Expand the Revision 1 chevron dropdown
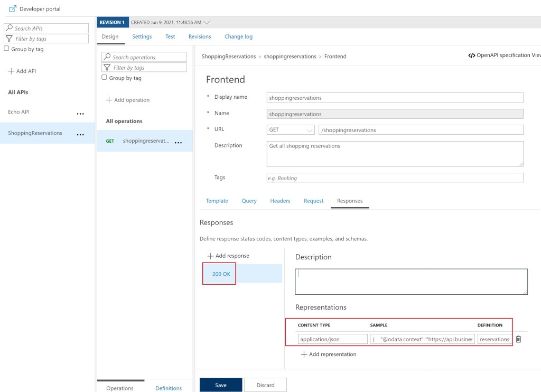 207,23
